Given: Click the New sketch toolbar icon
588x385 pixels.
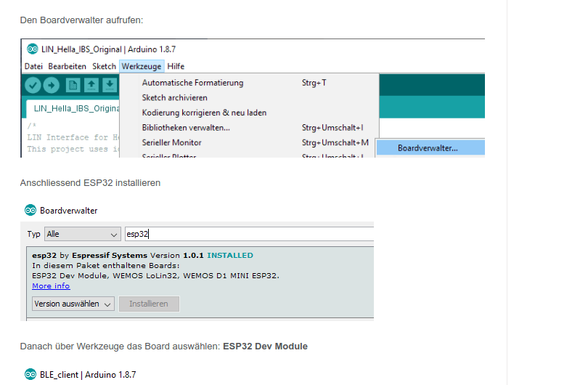Looking at the screenshot, I should tap(73, 85).
